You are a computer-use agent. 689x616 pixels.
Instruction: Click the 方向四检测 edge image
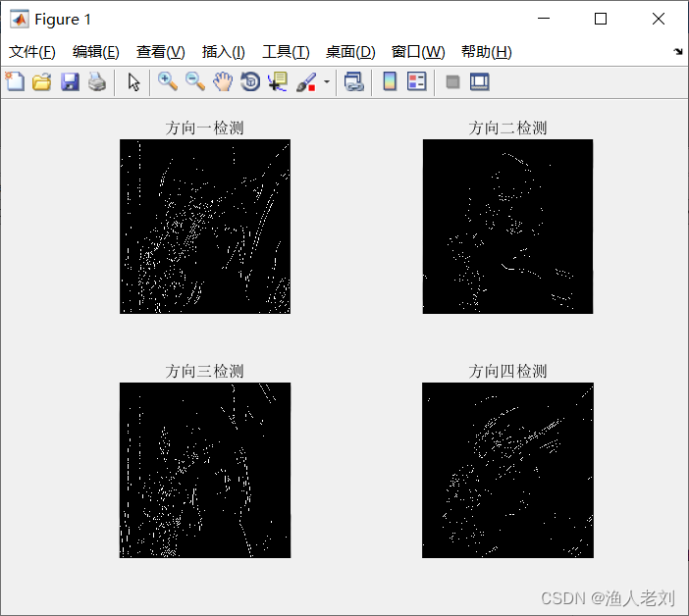[507, 470]
